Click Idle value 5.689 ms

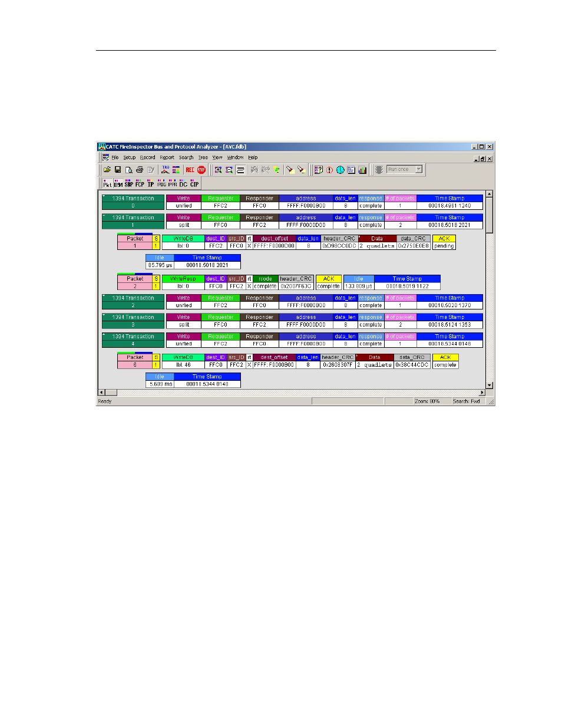[x=160, y=384]
